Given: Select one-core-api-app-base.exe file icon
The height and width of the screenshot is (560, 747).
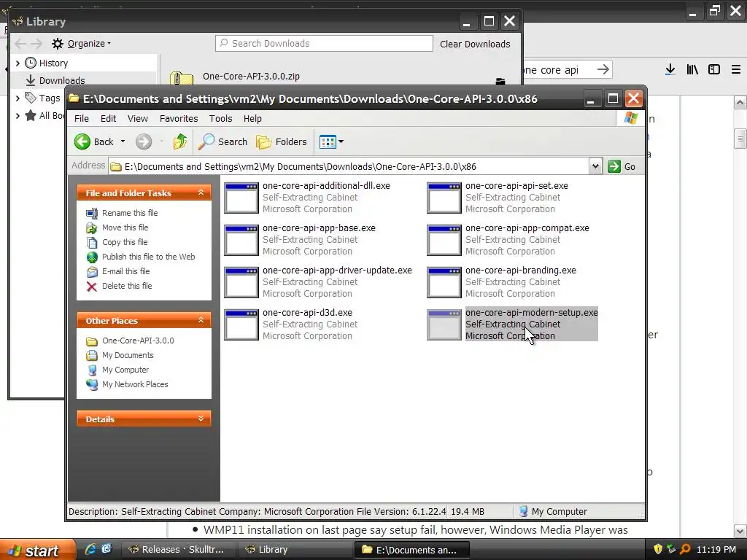Looking at the screenshot, I should click(x=241, y=240).
